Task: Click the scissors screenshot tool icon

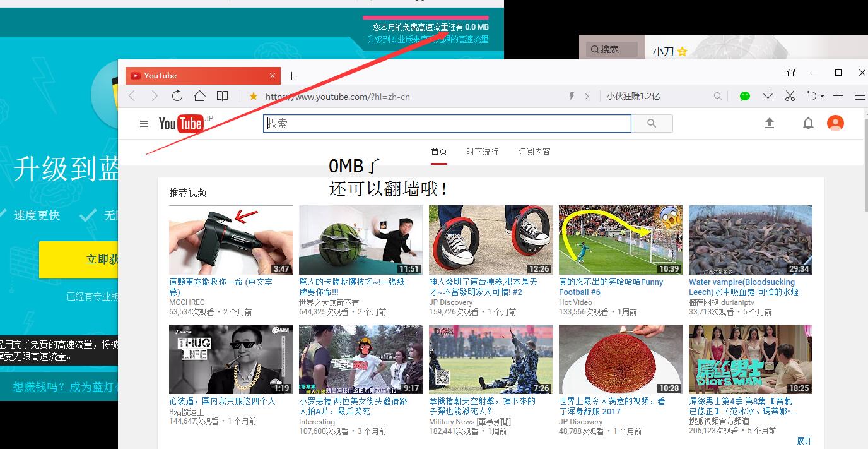Action: (790, 96)
